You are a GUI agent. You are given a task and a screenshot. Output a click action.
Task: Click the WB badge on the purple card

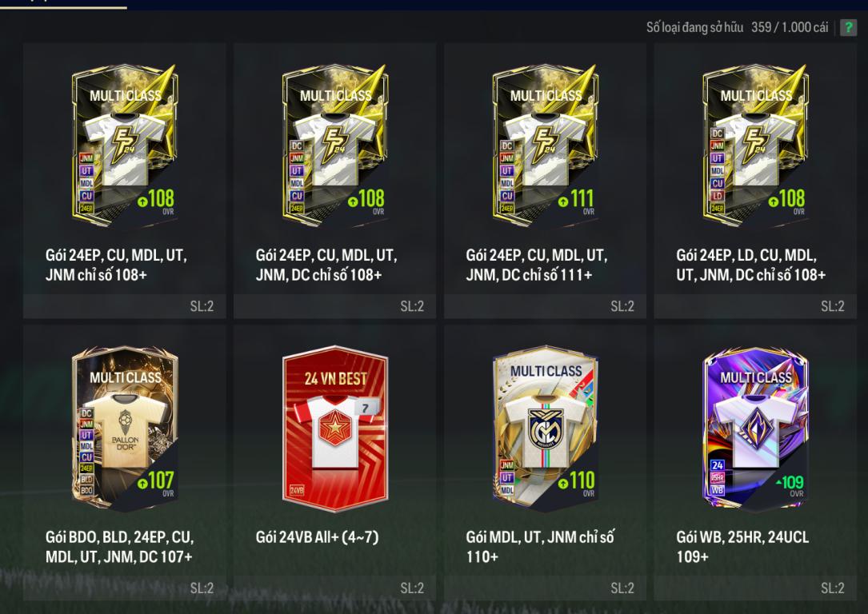(x=718, y=489)
